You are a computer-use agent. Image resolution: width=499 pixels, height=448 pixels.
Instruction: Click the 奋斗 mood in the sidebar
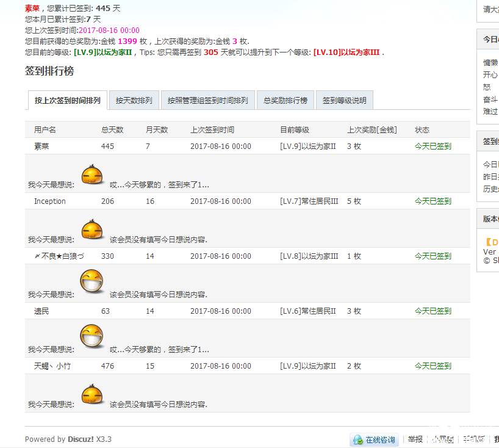490,99
